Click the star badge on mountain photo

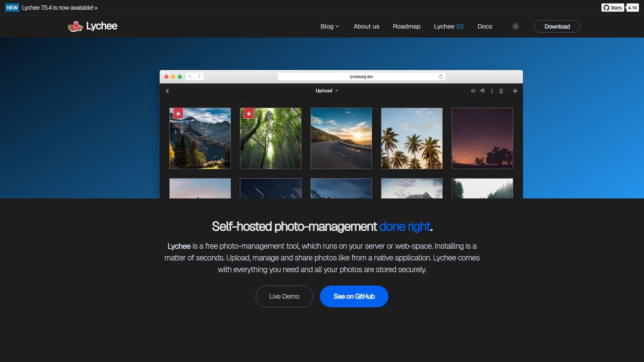coord(178,113)
